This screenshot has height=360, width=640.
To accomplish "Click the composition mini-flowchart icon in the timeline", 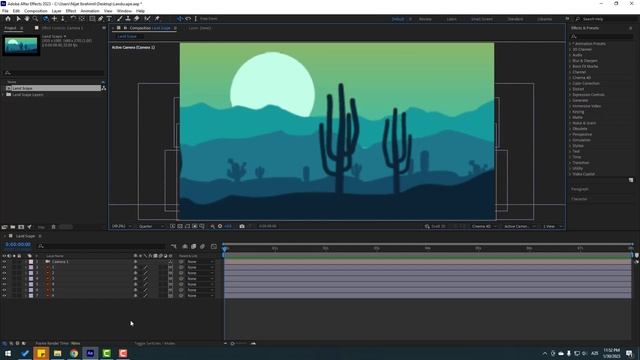I will 174,247.
